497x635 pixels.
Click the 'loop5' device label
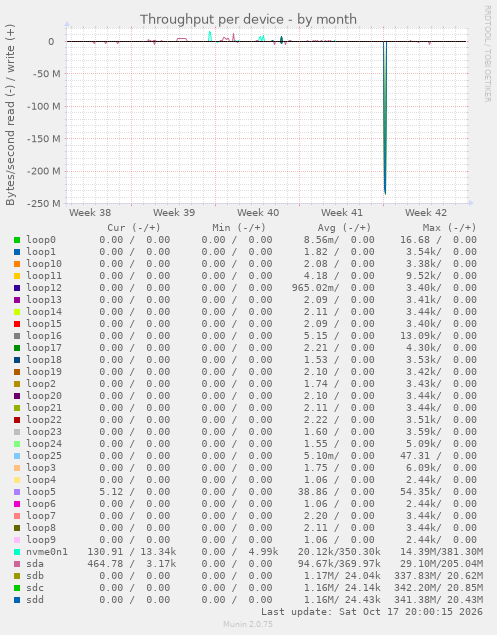41,492
